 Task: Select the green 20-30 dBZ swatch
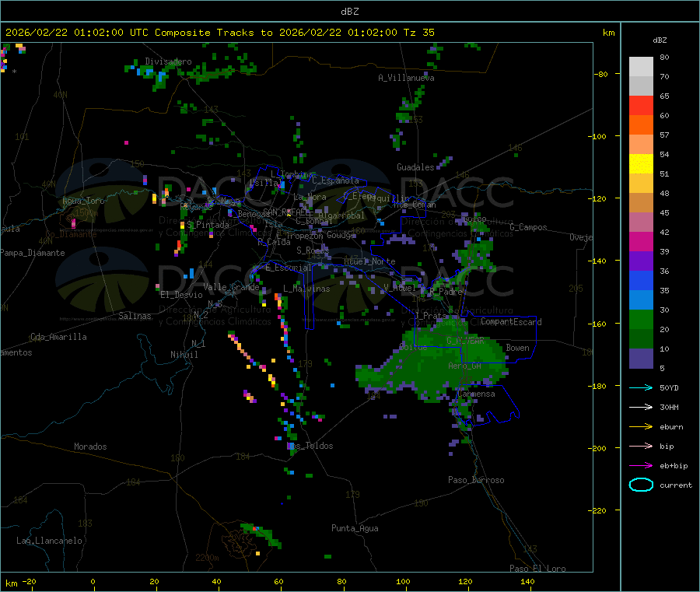[x=641, y=319]
